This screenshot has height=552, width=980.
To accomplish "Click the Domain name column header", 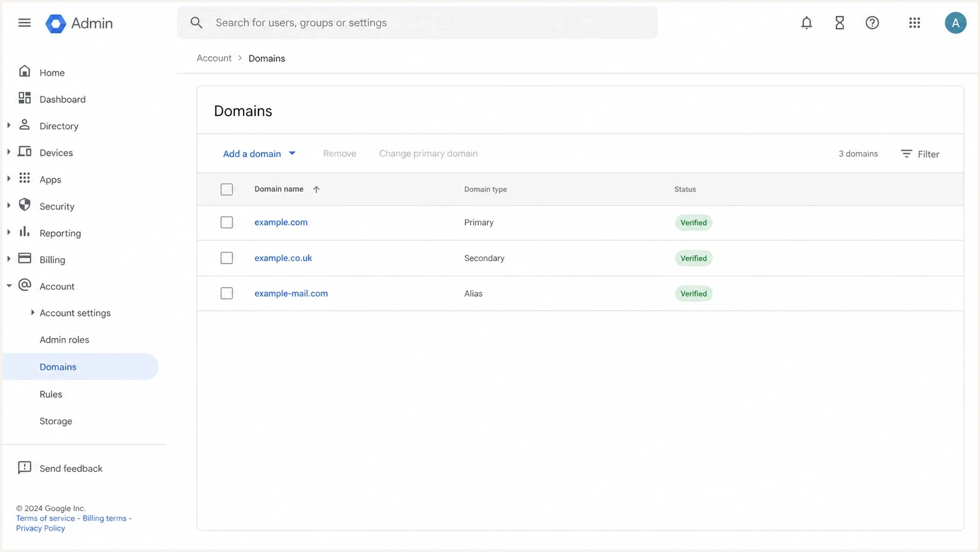I will [279, 189].
